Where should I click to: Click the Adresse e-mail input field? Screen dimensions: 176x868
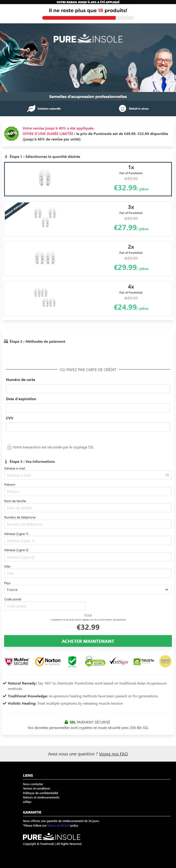(x=88, y=475)
